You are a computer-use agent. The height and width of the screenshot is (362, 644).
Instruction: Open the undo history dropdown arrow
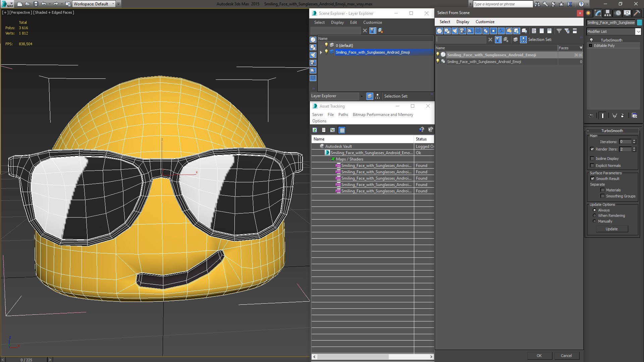[49, 4]
